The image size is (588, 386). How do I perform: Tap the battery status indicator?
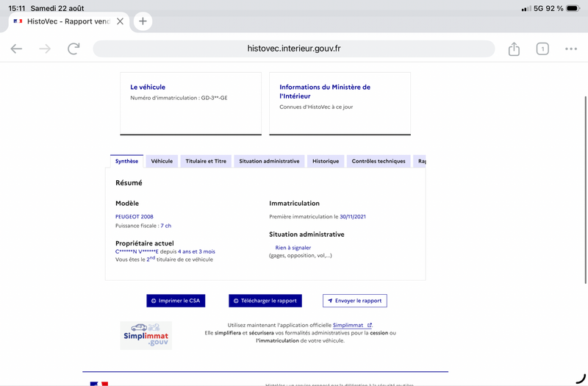pyautogui.click(x=573, y=8)
